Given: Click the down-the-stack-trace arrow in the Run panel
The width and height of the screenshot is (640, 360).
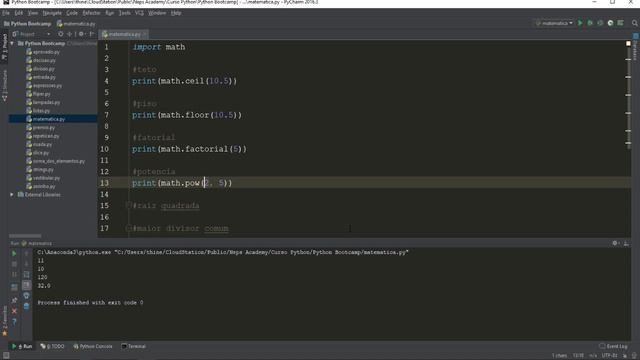Looking at the screenshot, I should point(27,264).
